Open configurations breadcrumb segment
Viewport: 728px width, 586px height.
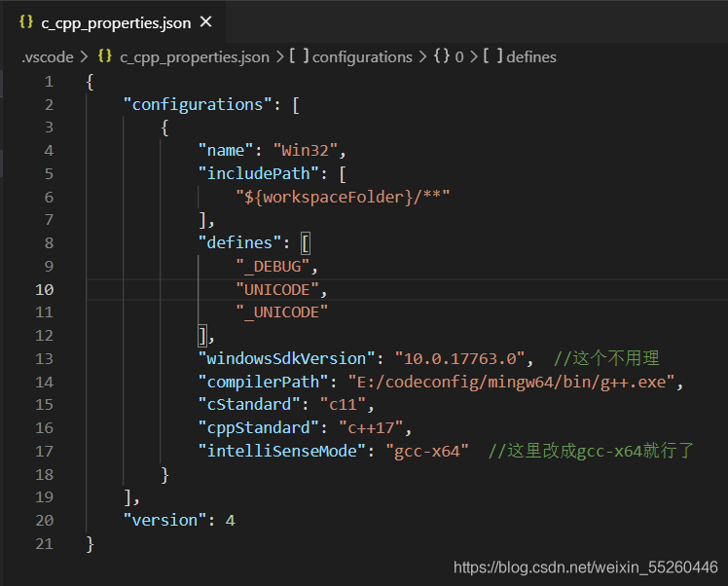[x=362, y=57]
